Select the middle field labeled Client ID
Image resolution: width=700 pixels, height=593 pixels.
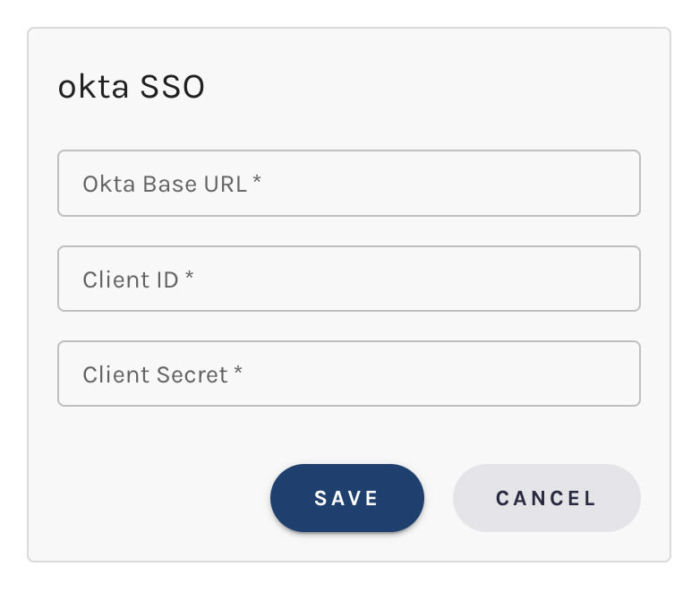tap(349, 279)
